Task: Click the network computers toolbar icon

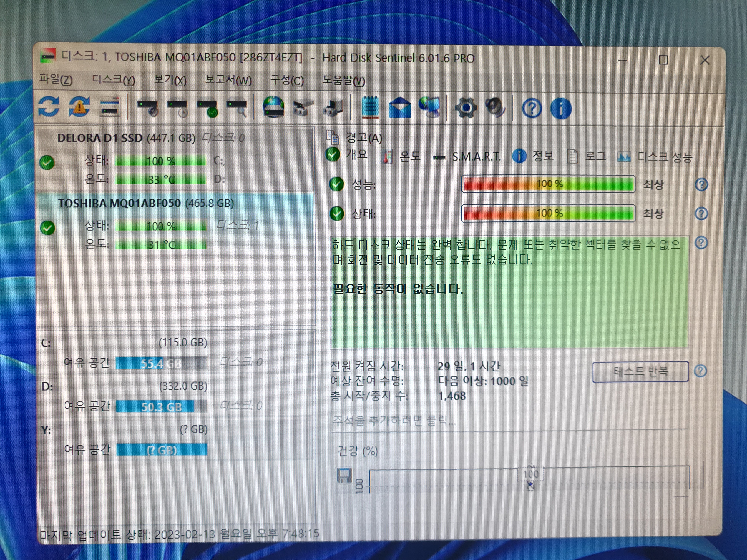Action: [x=430, y=107]
